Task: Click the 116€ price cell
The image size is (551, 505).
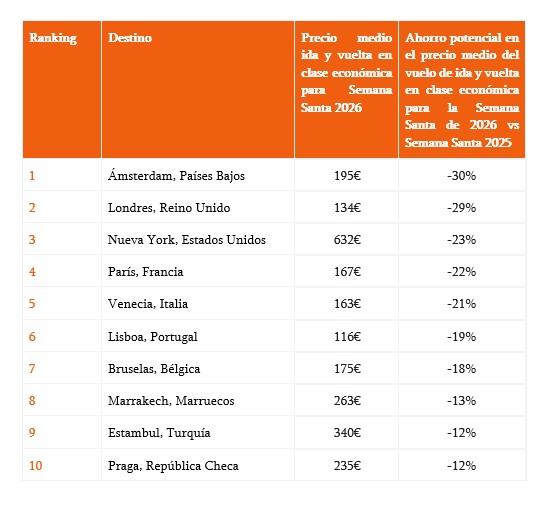Action: coord(347,337)
